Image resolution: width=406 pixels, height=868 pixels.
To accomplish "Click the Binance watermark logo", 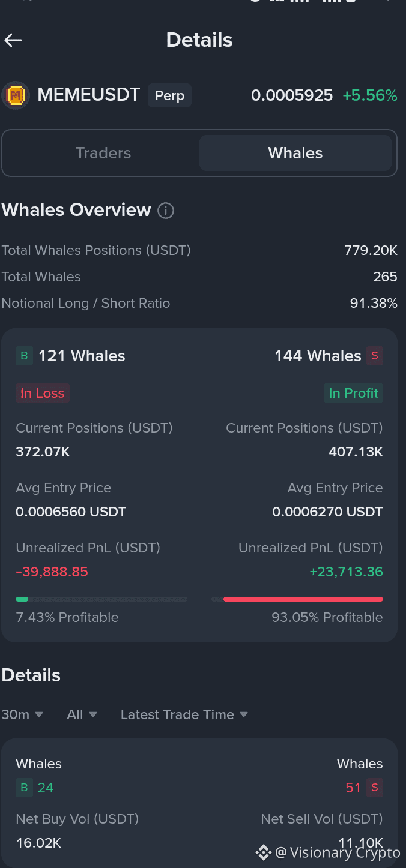I will tap(263, 852).
